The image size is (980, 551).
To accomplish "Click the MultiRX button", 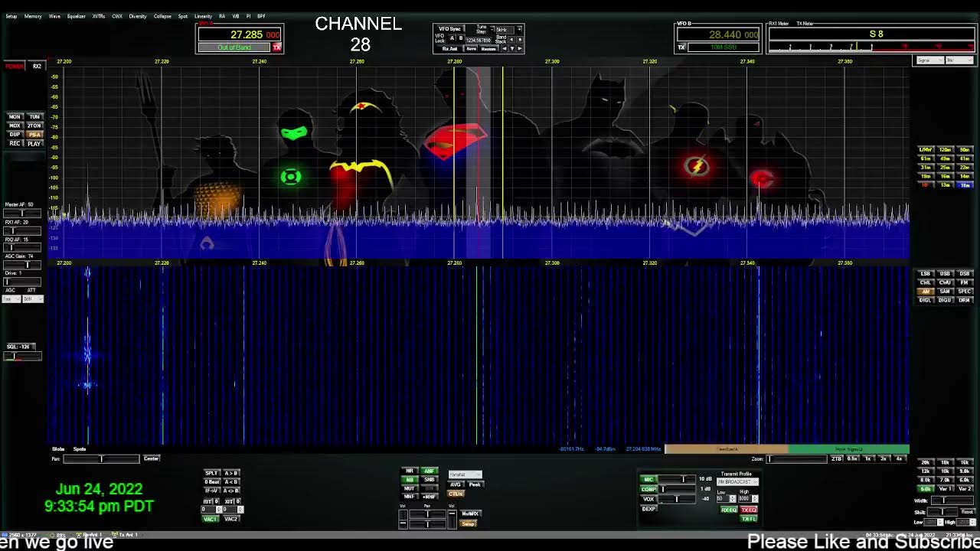I will coord(470,514).
